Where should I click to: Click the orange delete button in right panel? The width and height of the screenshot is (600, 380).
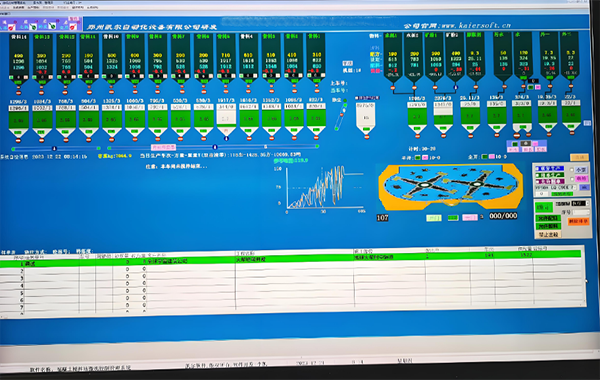[579, 222]
